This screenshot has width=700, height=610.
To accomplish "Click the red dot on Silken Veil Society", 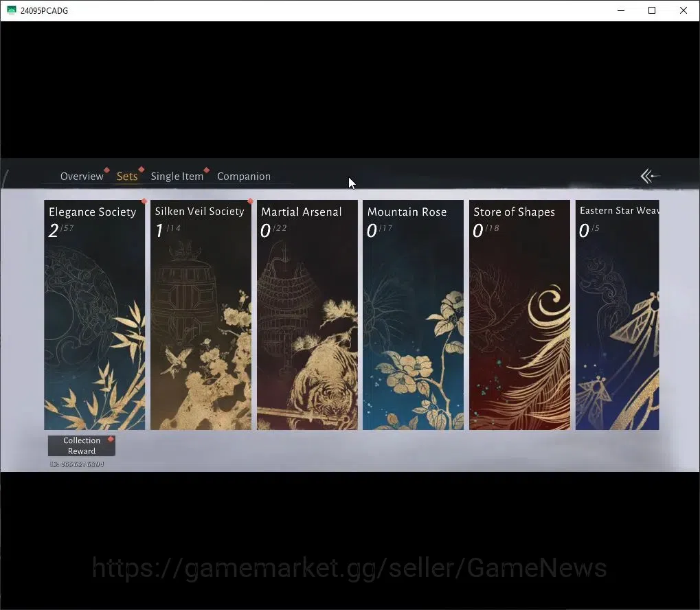I will click(251, 201).
